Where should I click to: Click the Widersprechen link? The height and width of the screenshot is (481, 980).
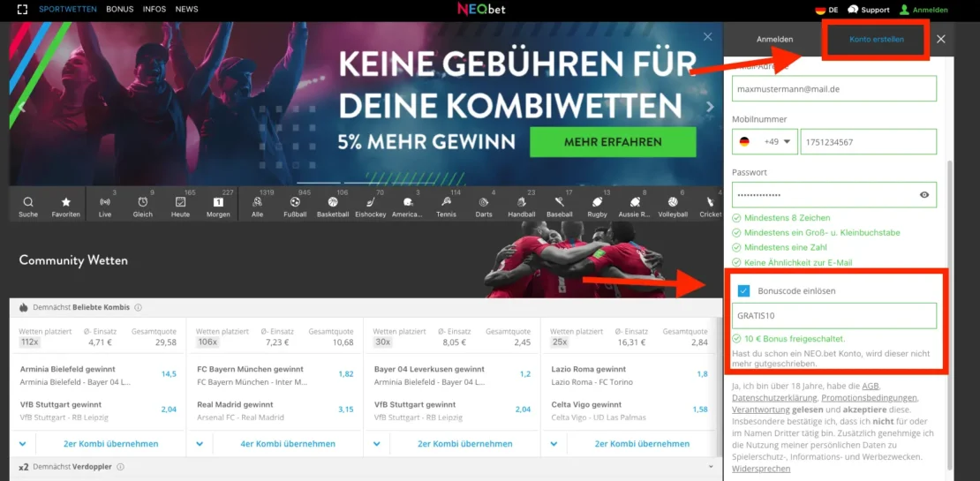click(761, 470)
